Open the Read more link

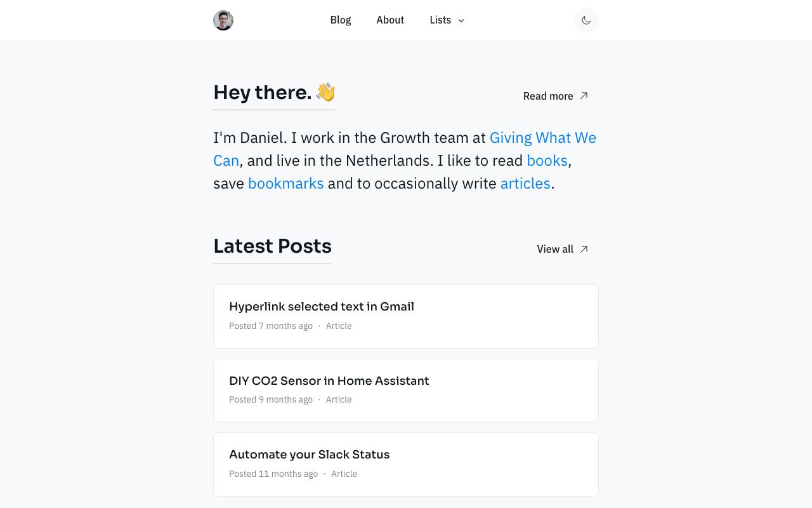[x=556, y=96]
